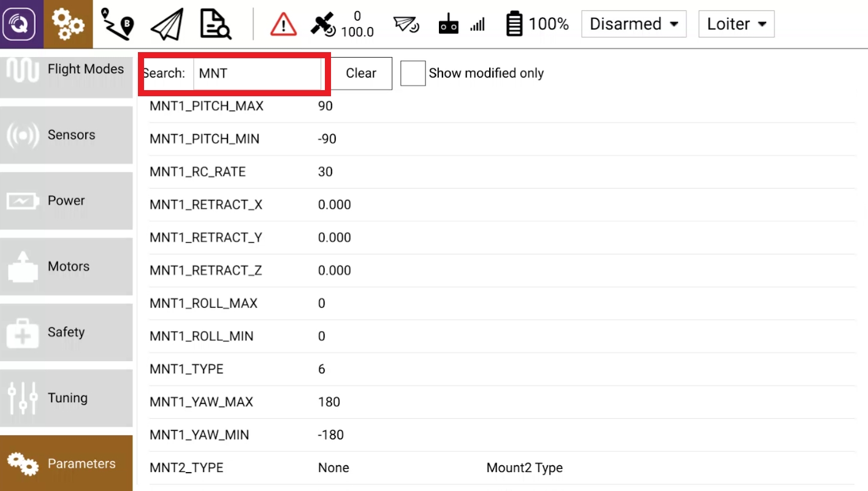Click the MNT search input field
Screen dimensions: 868x491
pyautogui.click(x=257, y=74)
